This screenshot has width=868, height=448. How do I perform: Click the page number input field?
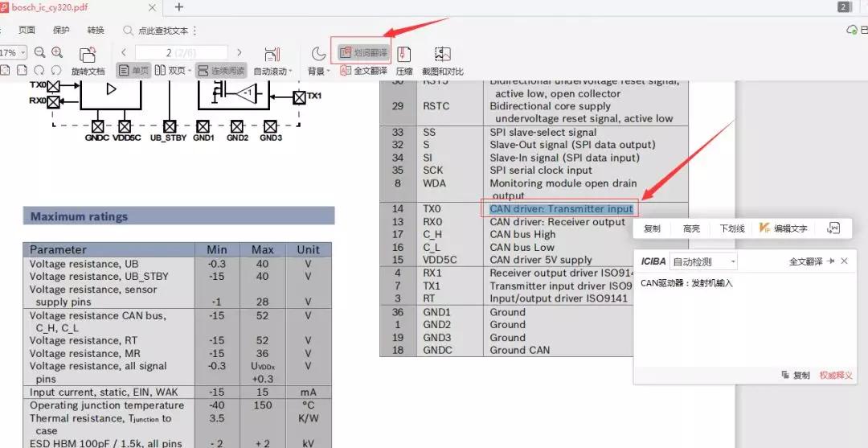click(x=181, y=52)
